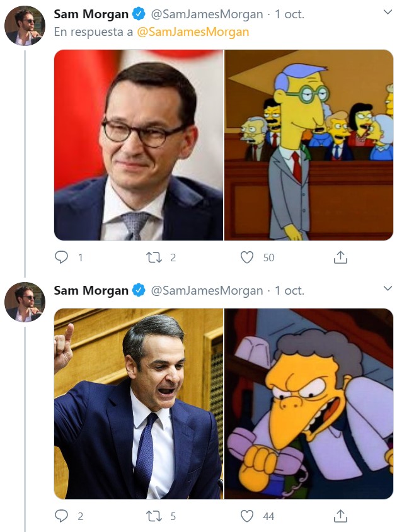View the cartoon bartender on phone image
397x532 pixels.
click(x=309, y=404)
